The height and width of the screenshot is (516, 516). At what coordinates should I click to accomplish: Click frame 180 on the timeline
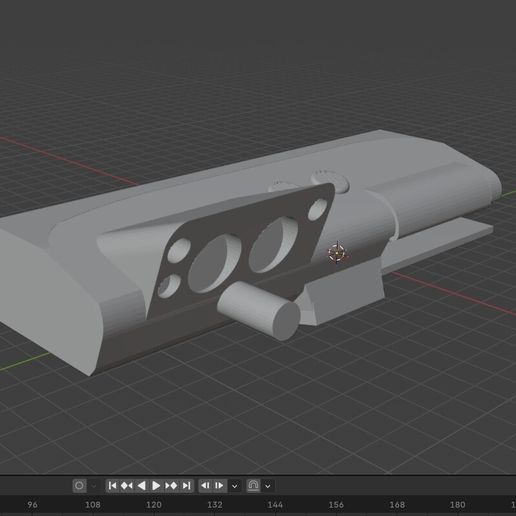[457, 505]
